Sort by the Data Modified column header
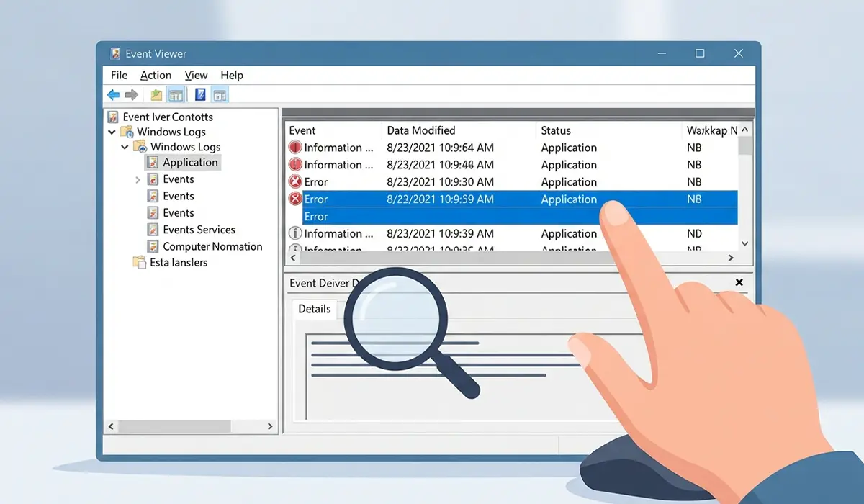The width and height of the screenshot is (864, 504). pos(421,130)
